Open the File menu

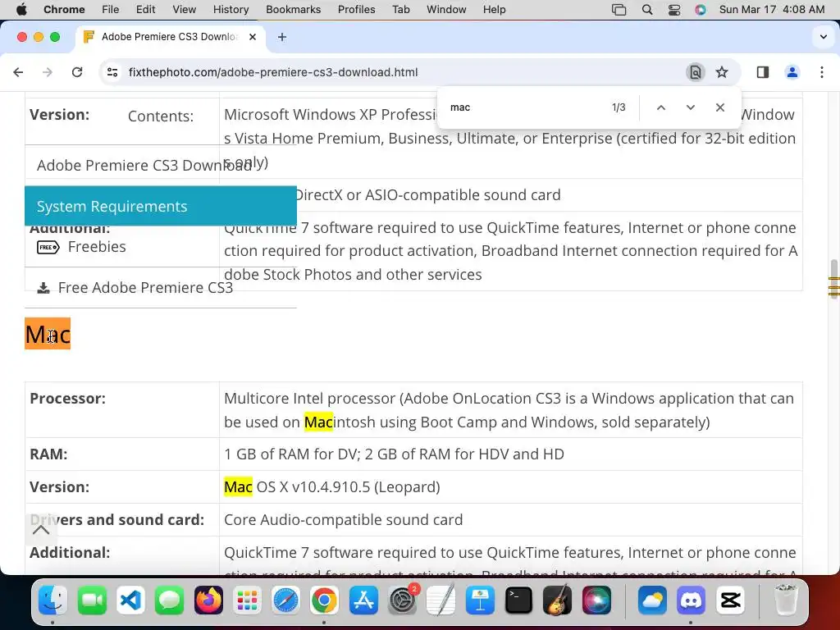[111, 10]
